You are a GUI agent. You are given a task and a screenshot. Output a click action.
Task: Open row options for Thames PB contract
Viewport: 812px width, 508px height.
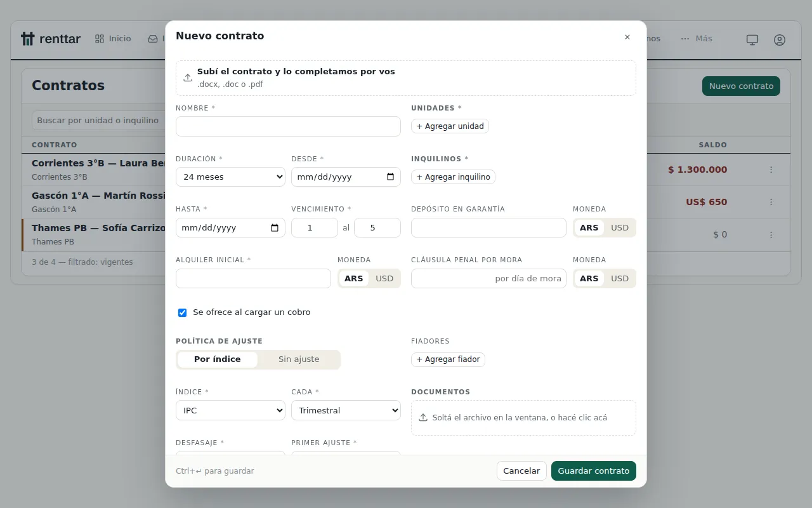pos(771,234)
